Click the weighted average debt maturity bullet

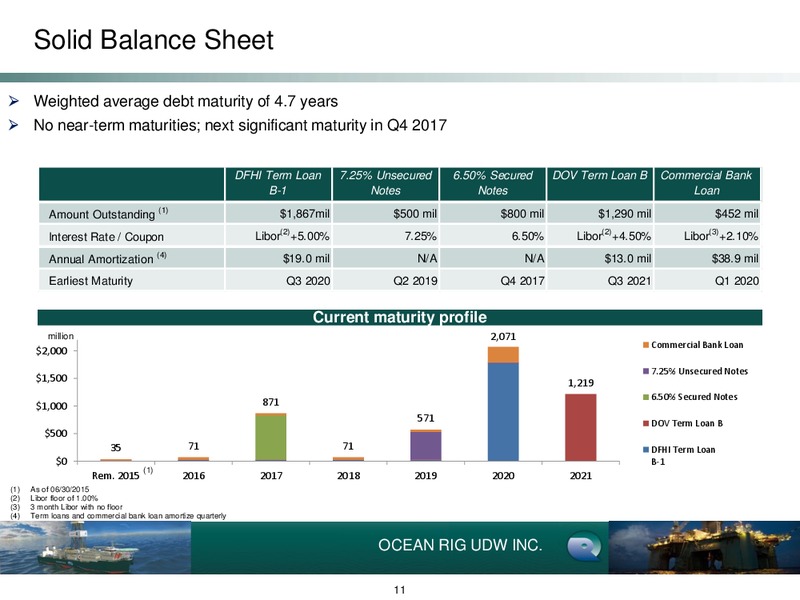coord(186,102)
